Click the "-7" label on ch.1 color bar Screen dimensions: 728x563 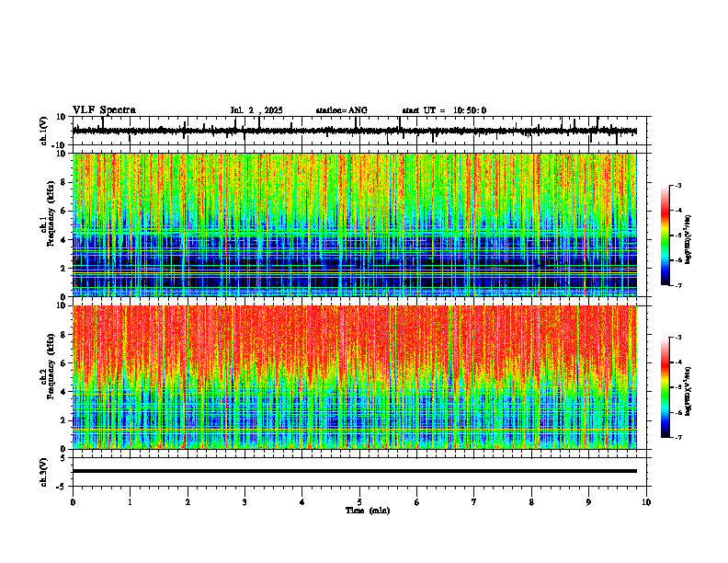click(x=678, y=285)
